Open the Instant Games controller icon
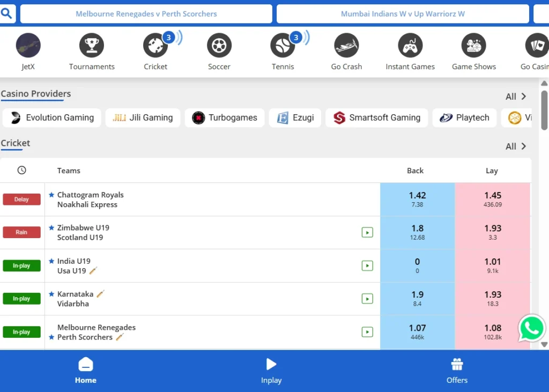This screenshot has width=549, height=392. [410, 46]
